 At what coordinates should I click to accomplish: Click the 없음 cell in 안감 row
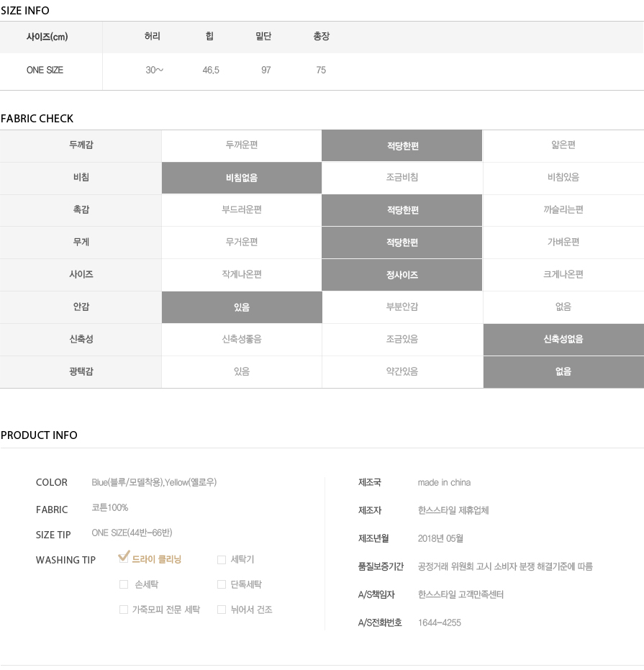[563, 307]
